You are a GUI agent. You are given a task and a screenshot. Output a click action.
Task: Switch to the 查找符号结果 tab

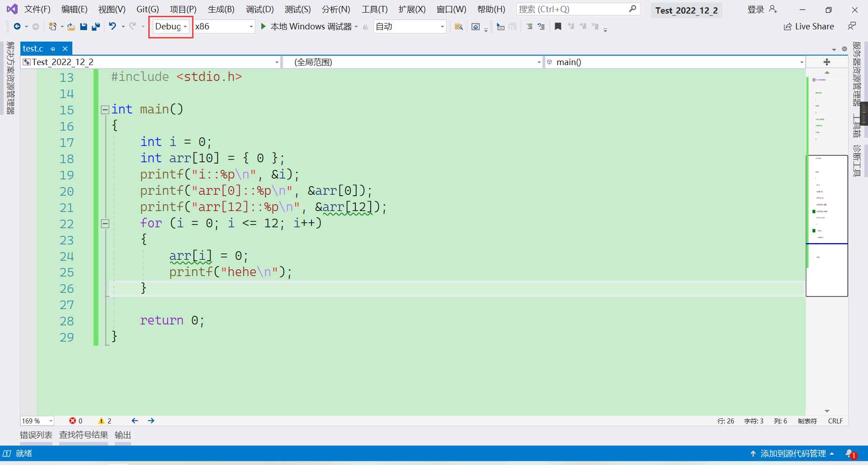(84, 435)
